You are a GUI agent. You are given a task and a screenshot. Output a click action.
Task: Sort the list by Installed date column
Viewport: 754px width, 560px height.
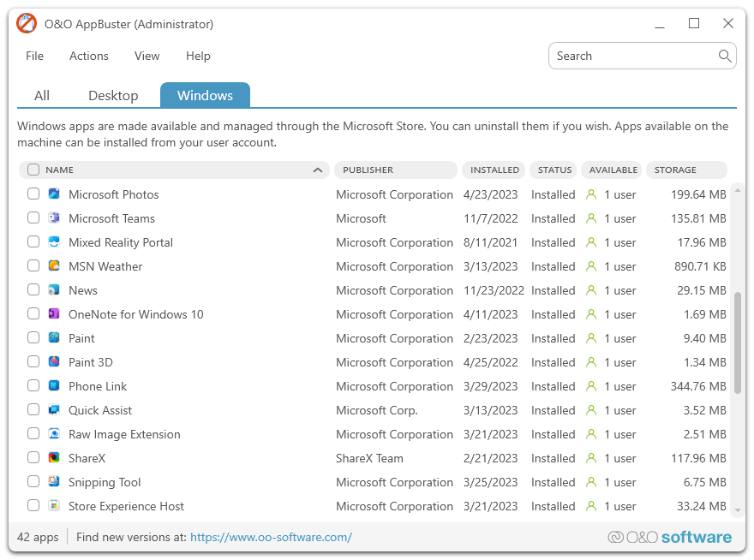pyautogui.click(x=494, y=170)
